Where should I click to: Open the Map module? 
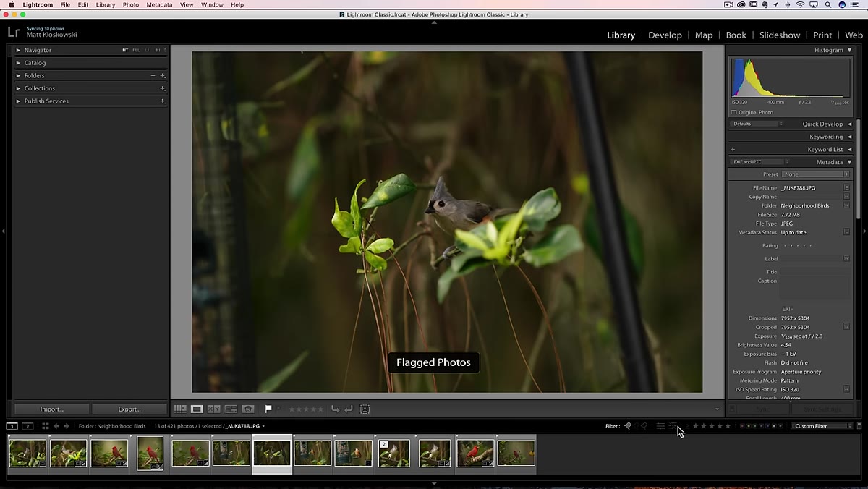click(704, 35)
